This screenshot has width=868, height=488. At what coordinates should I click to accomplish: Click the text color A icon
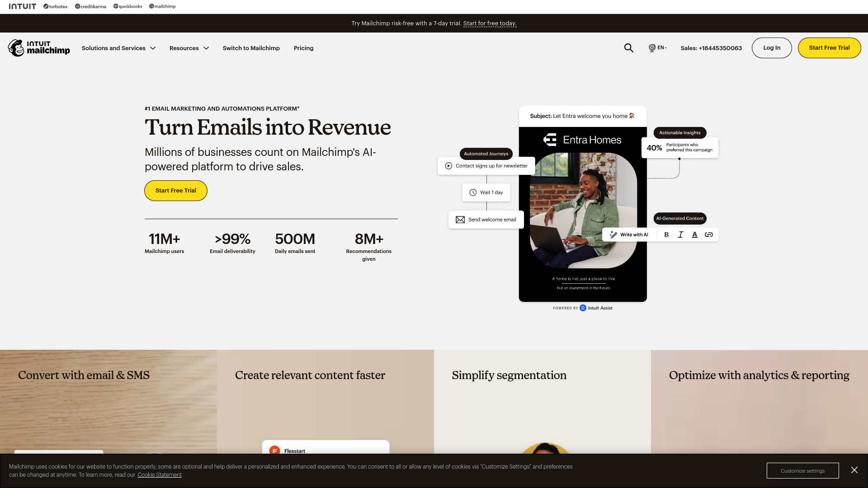[x=695, y=235]
